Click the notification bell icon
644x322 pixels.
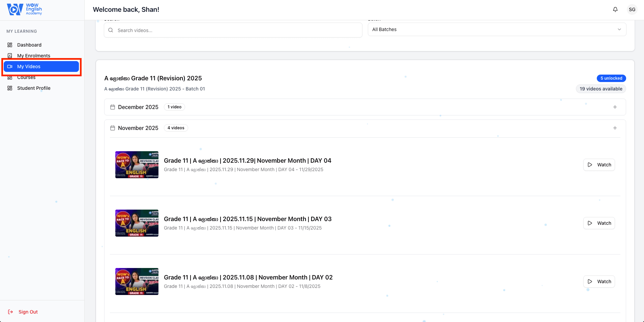615,9
